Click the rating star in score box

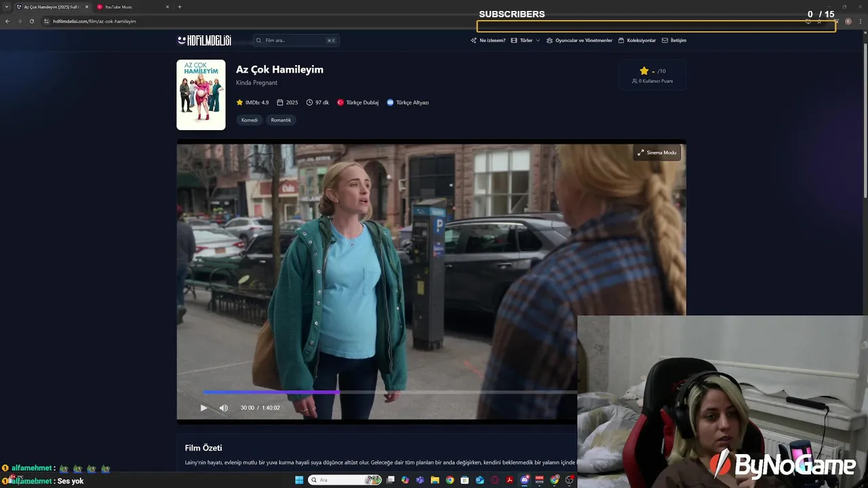(644, 70)
